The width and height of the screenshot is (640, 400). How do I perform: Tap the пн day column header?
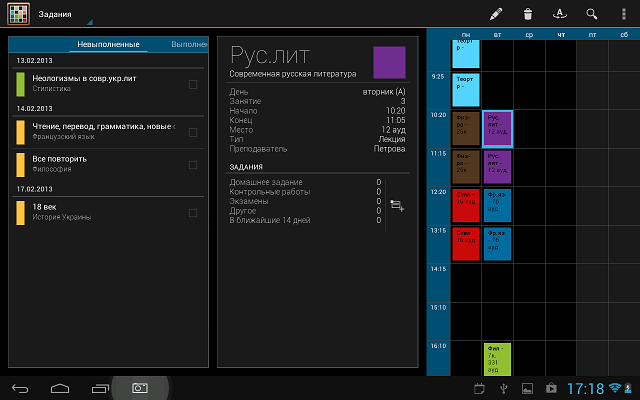pyautogui.click(x=466, y=35)
